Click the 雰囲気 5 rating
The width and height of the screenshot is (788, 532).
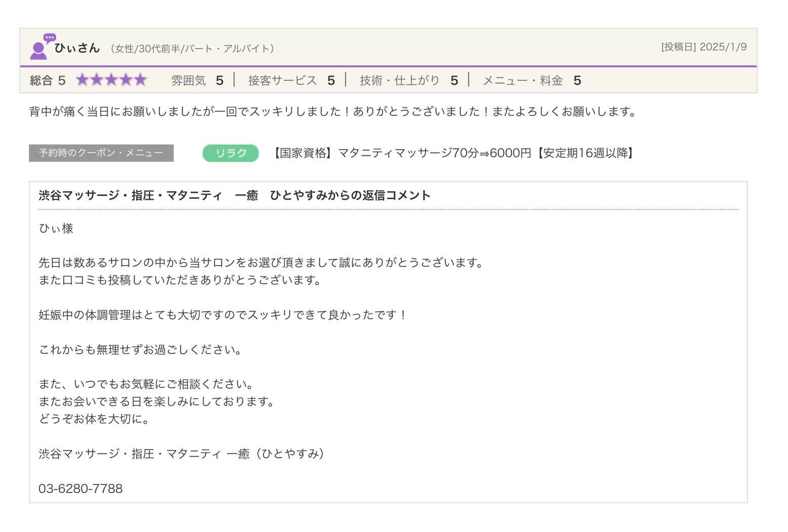(197, 80)
